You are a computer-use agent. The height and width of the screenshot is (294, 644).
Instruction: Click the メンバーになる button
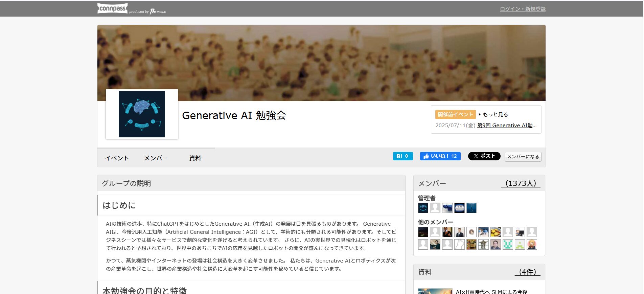tap(523, 157)
